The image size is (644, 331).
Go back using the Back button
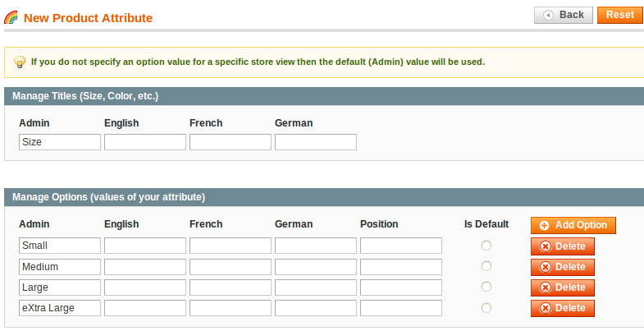pyautogui.click(x=563, y=16)
